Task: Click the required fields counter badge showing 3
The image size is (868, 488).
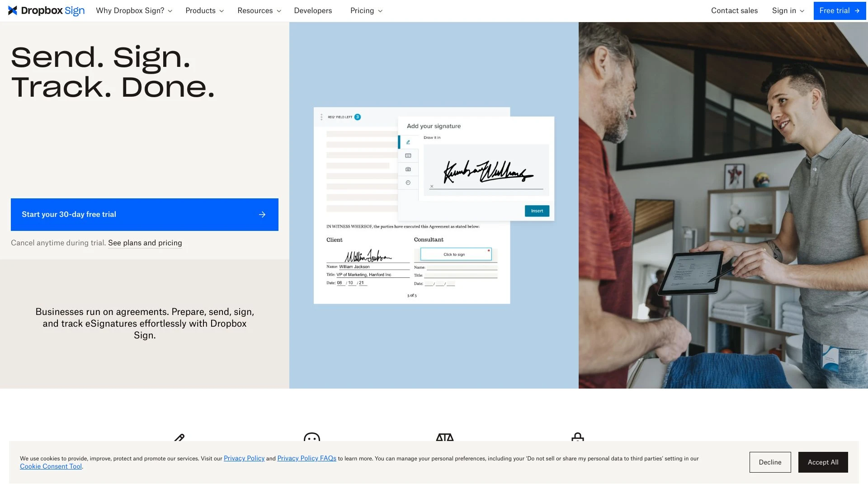Action: (x=358, y=117)
